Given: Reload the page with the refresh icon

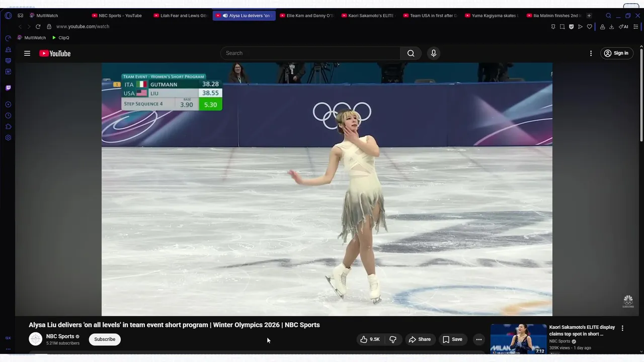Looking at the screenshot, I should (38, 27).
